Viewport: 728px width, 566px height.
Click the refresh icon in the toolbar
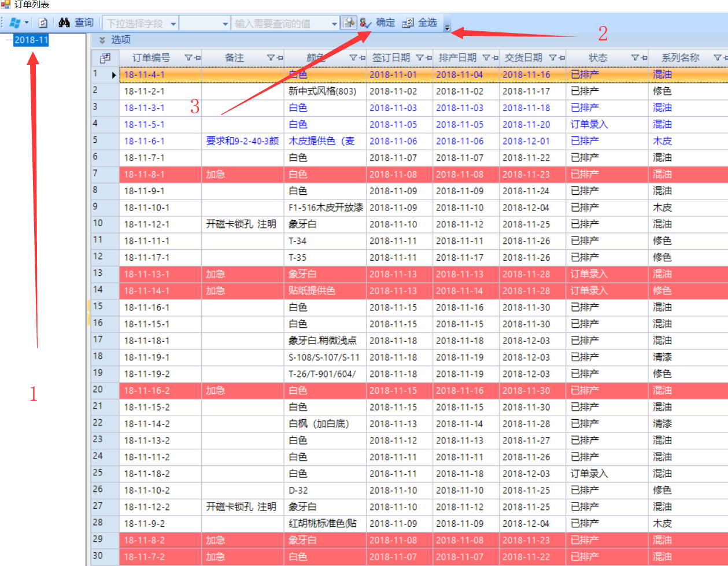point(43,23)
